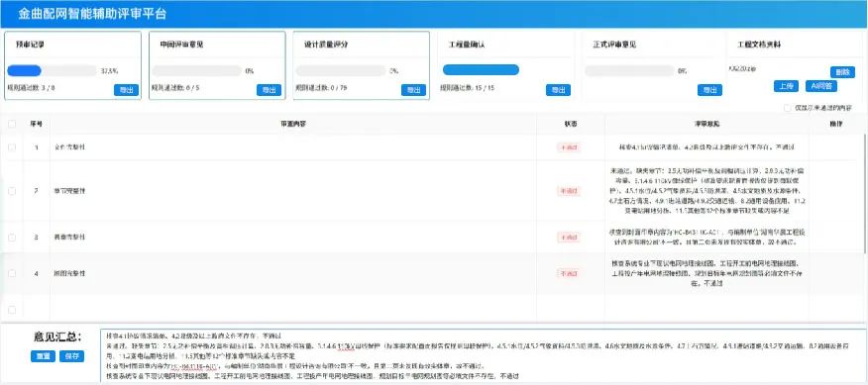The image size is (868, 385).
Task: Click the 重置 reset button
Action: (x=43, y=356)
